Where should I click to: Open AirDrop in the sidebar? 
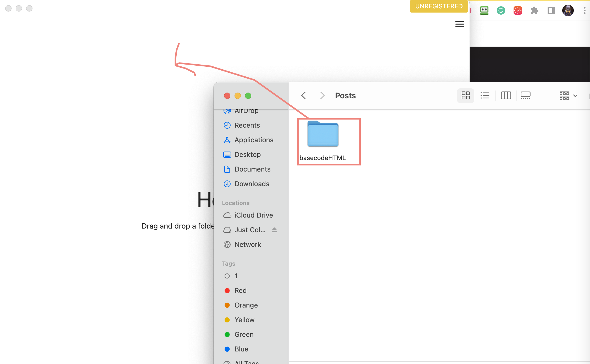[246, 111]
